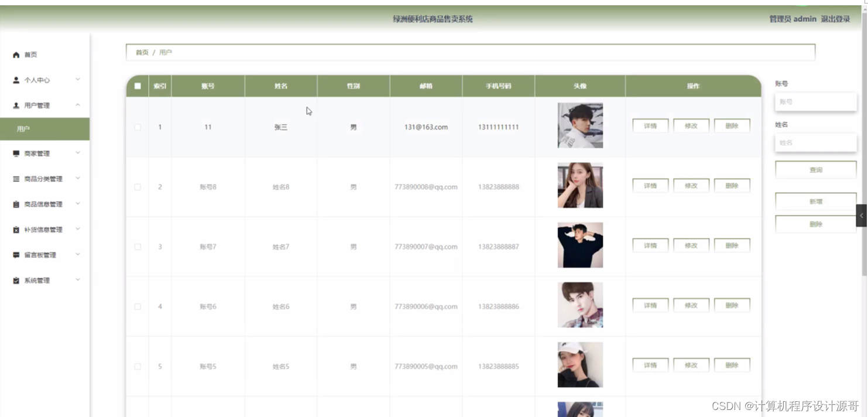Click 首页 in the breadcrumb
The image size is (868, 417).
142,53
